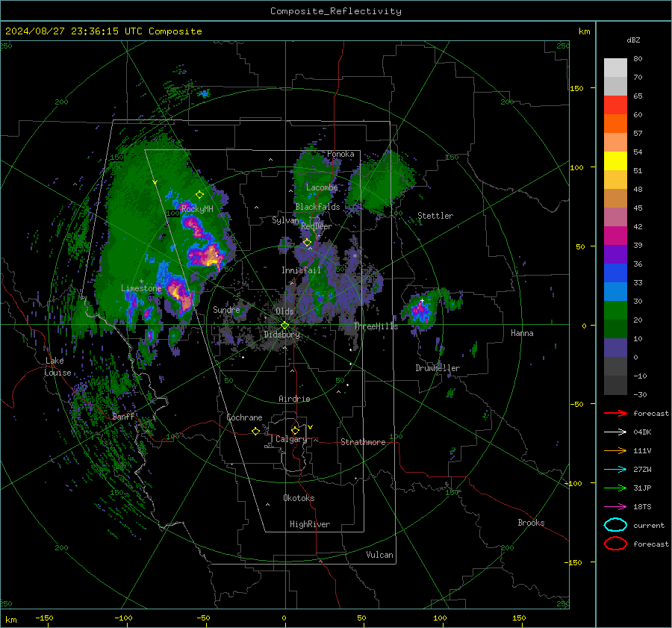
Task: Click the orange 111V arrow in legend
Action: (x=615, y=450)
